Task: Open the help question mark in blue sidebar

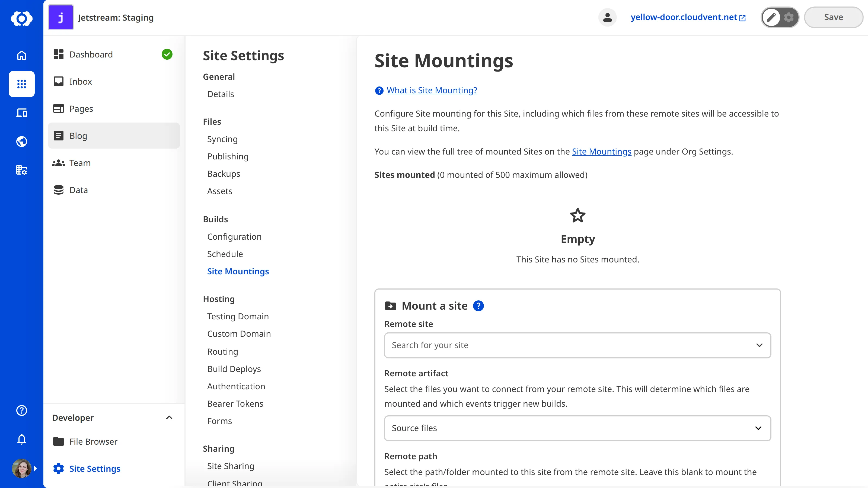Action: point(22,410)
